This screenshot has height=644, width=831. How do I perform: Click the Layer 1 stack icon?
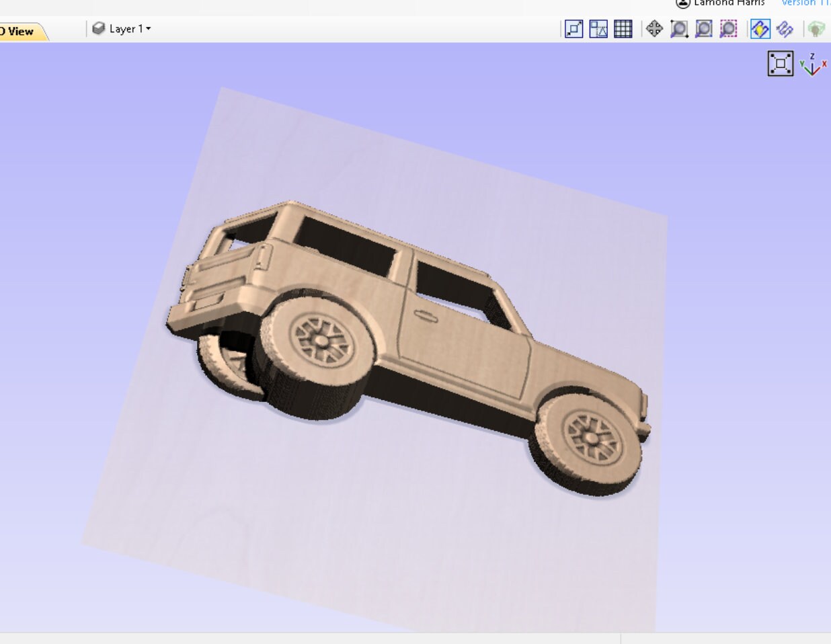click(100, 29)
